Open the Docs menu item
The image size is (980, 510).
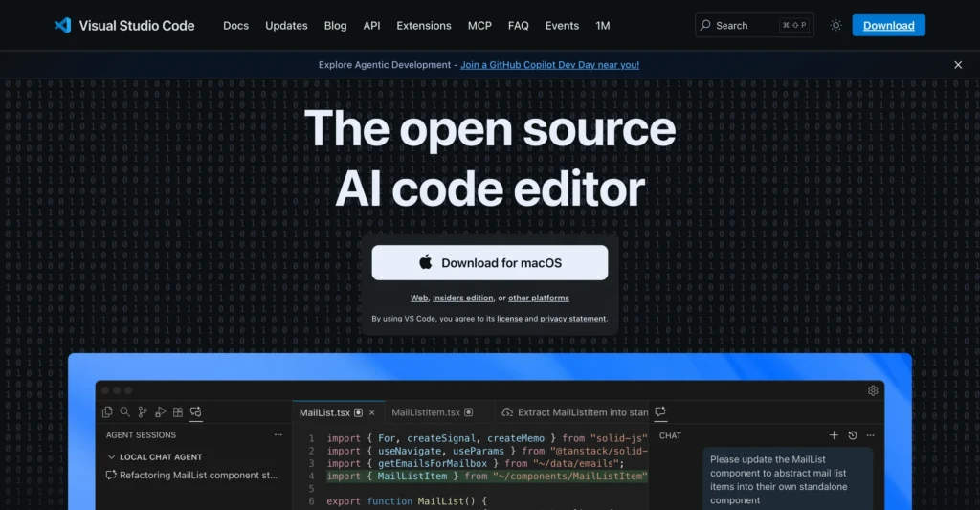[235, 26]
